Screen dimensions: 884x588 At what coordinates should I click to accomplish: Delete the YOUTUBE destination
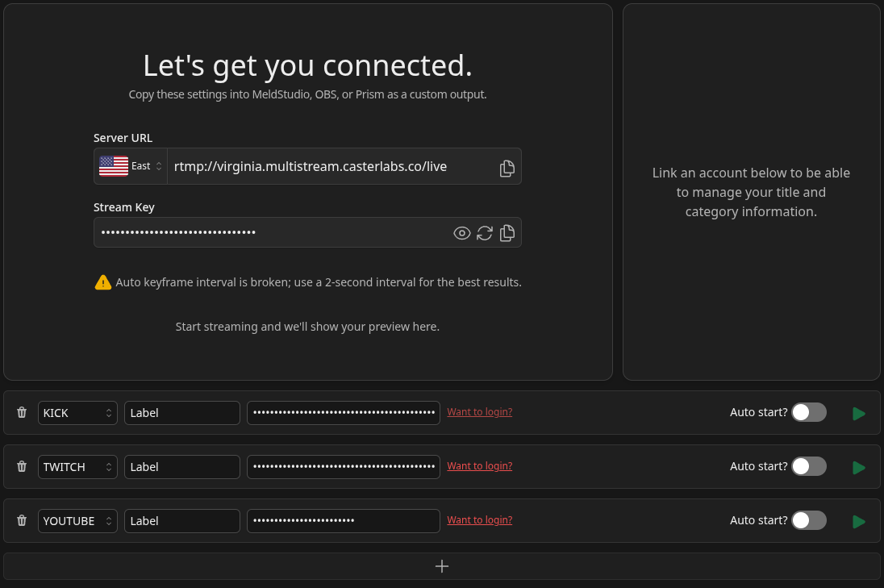(21, 520)
